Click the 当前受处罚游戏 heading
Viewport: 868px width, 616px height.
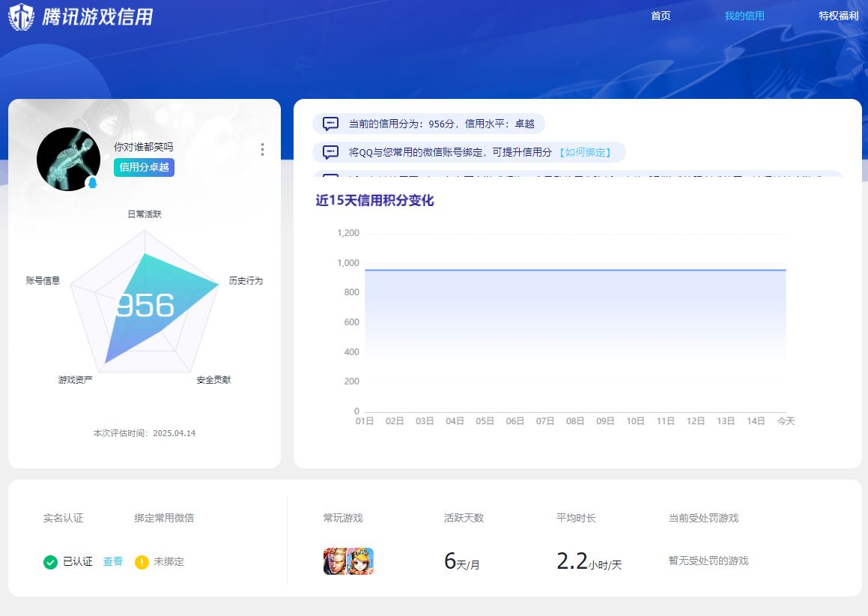pyautogui.click(x=703, y=518)
